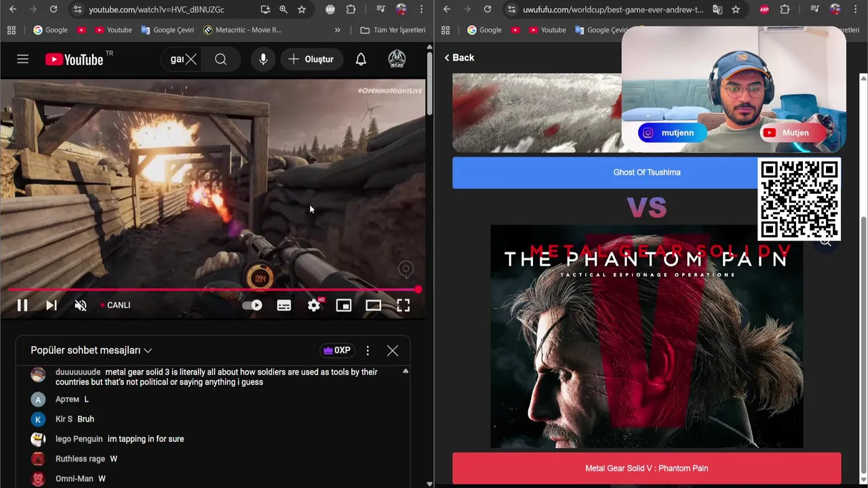Vote for Metal Gear Solid V : Phantom Pain
The image size is (868, 488).
pyautogui.click(x=647, y=468)
